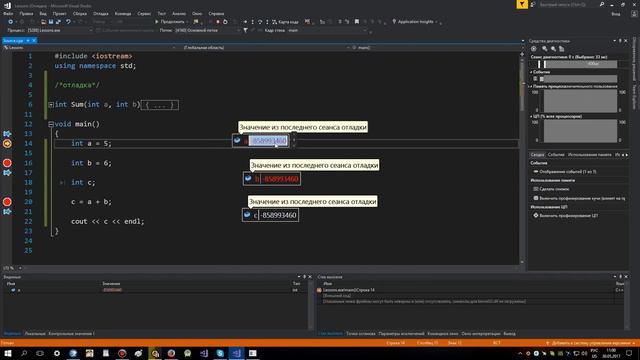Click the bookmark flag icon in toolbar
Image resolution: width=640 pixels, height=360 pixels.
pyautogui.click(x=357, y=22)
